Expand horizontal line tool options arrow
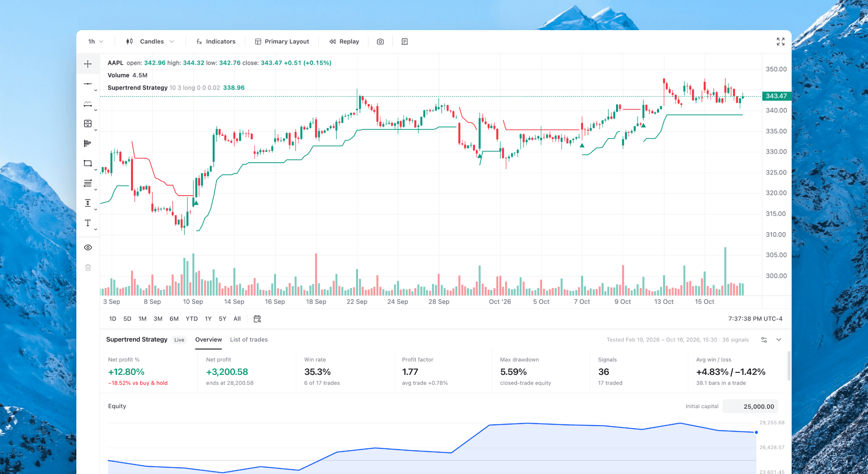Screen dimensions: 868x474 point(96,90)
